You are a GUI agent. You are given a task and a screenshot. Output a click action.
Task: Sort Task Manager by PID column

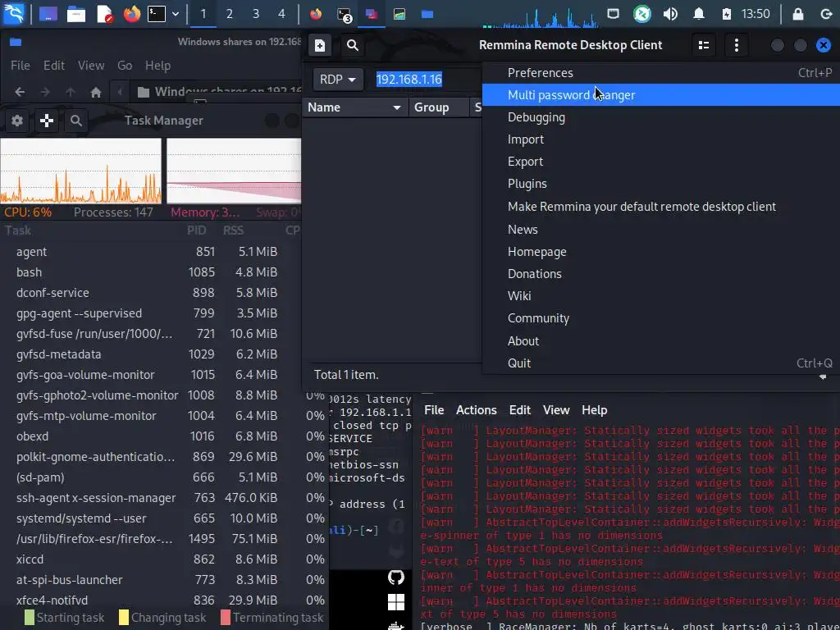[197, 231]
